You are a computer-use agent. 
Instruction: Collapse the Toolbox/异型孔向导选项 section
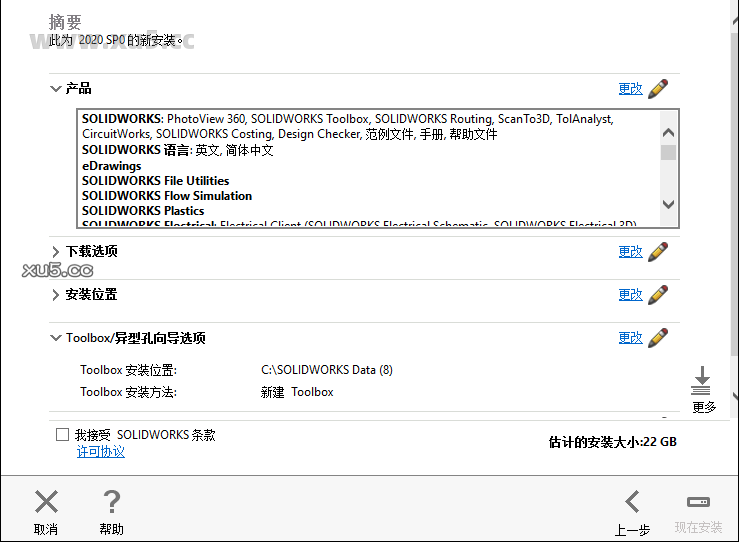56,338
